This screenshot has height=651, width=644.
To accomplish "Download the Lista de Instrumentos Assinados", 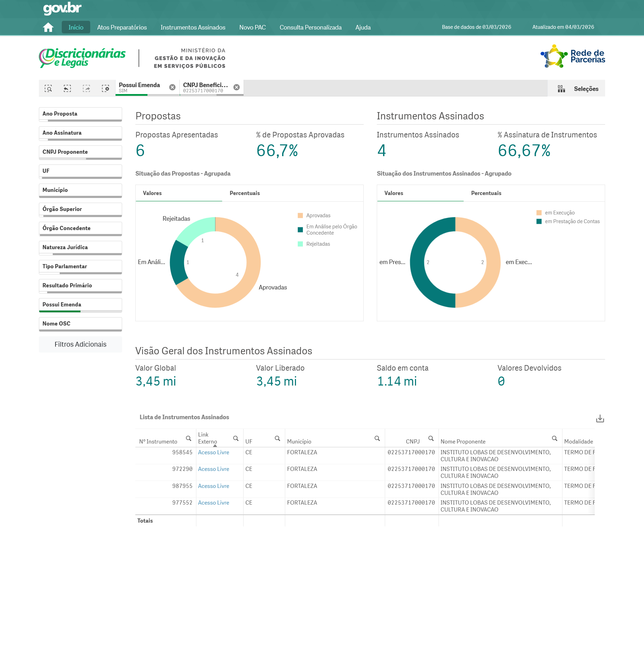I will click(x=600, y=419).
